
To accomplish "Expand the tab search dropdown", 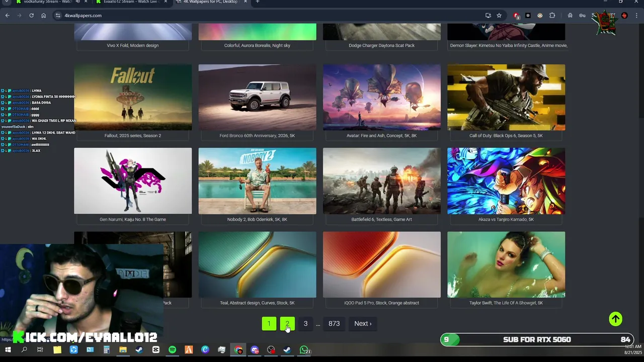I will click(x=6, y=2).
